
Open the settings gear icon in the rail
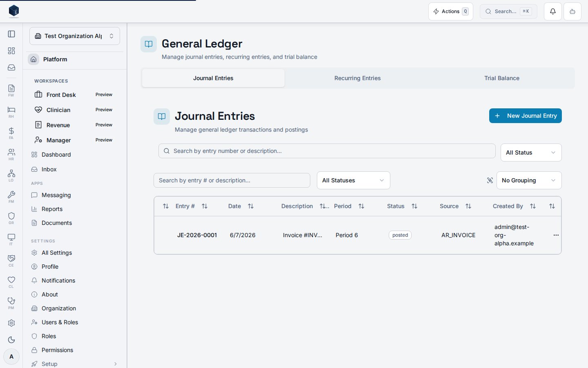point(11,323)
